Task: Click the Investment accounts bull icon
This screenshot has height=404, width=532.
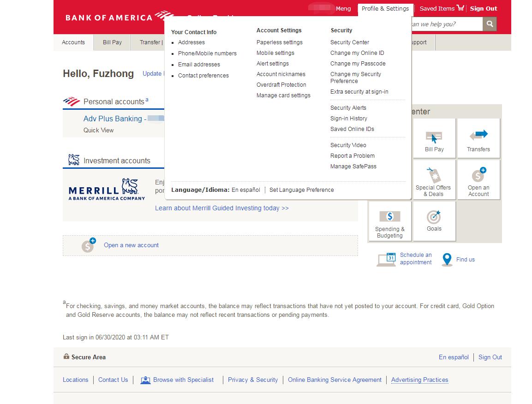Action: click(74, 160)
